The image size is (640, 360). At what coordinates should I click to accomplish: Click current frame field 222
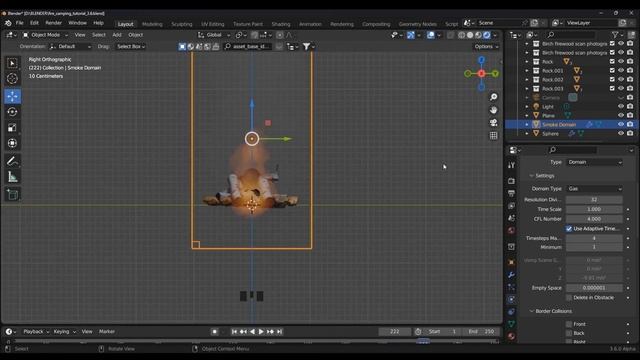click(x=395, y=332)
